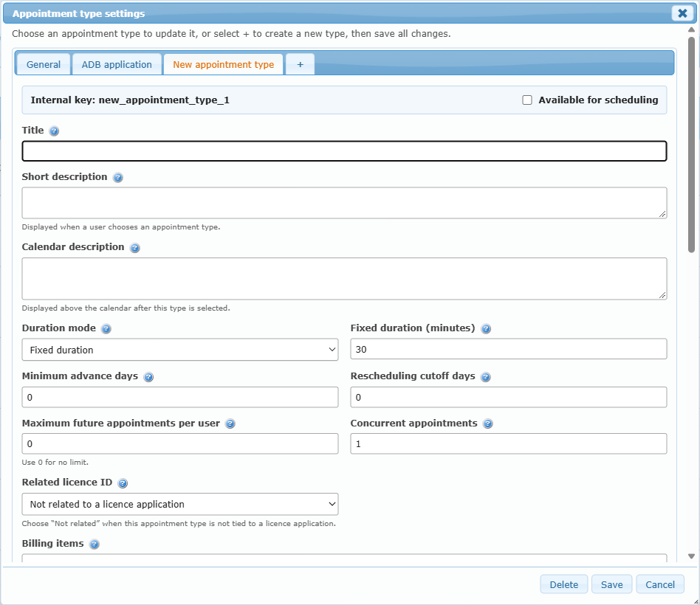Show Fixed duration (minutes) help tooltip
The width and height of the screenshot is (700, 605).
486,329
